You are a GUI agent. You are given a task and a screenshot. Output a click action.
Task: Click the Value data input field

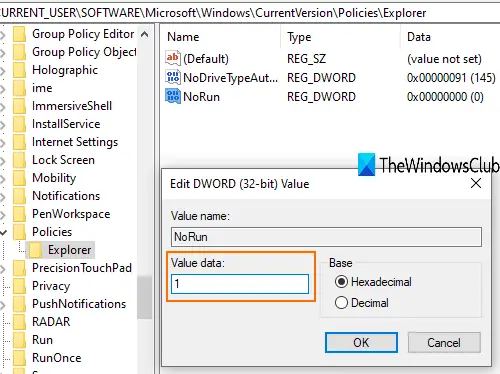coord(240,284)
